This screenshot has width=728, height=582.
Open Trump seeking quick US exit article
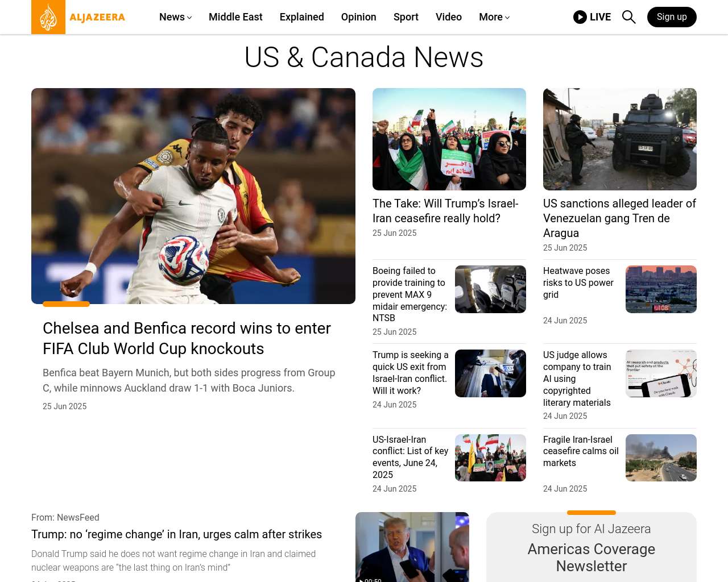(411, 373)
